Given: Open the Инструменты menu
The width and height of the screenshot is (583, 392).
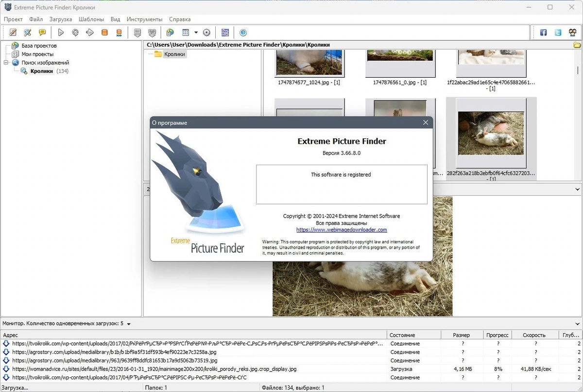Looking at the screenshot, I should (x=144, y=19).
